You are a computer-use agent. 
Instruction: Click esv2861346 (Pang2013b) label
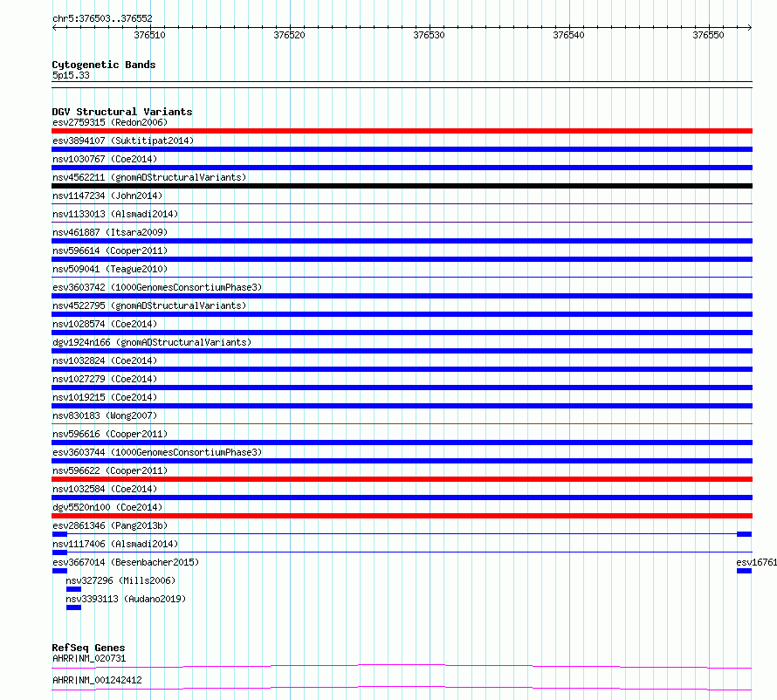coord(110,525)
